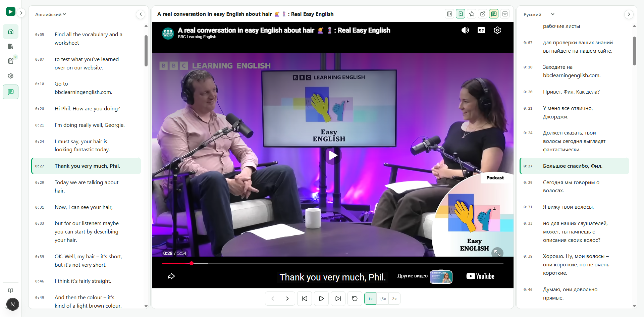Select line 'I must say, your hair is looking fantastic'

[86, 146]
